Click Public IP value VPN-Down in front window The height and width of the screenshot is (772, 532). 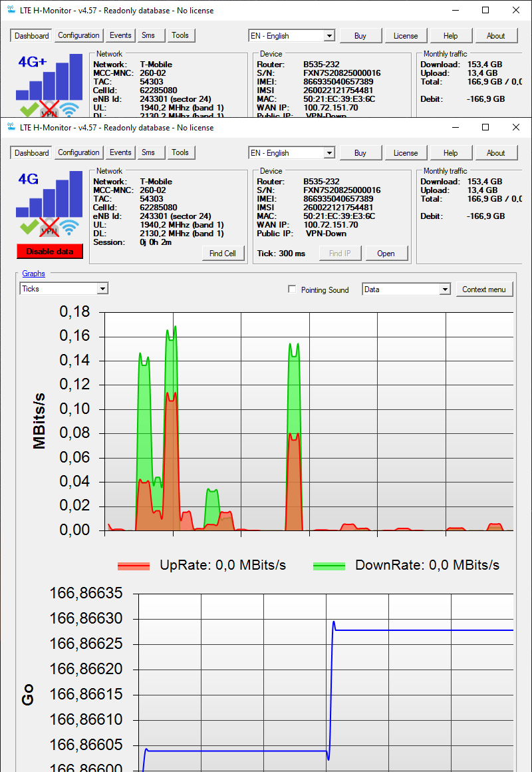point(326,234)
